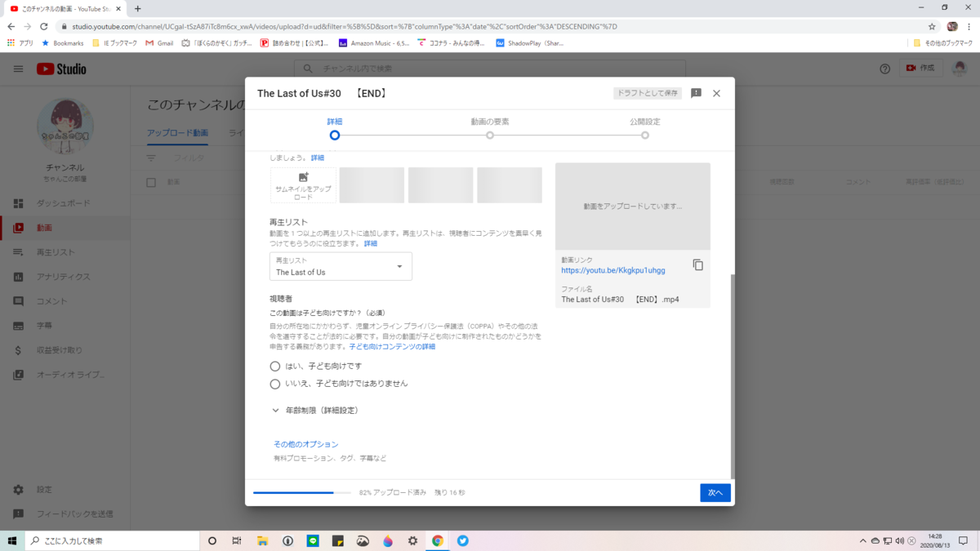Click the audio library icon in sidebar
Screen dimensions: 980x551
pos(18,375)
